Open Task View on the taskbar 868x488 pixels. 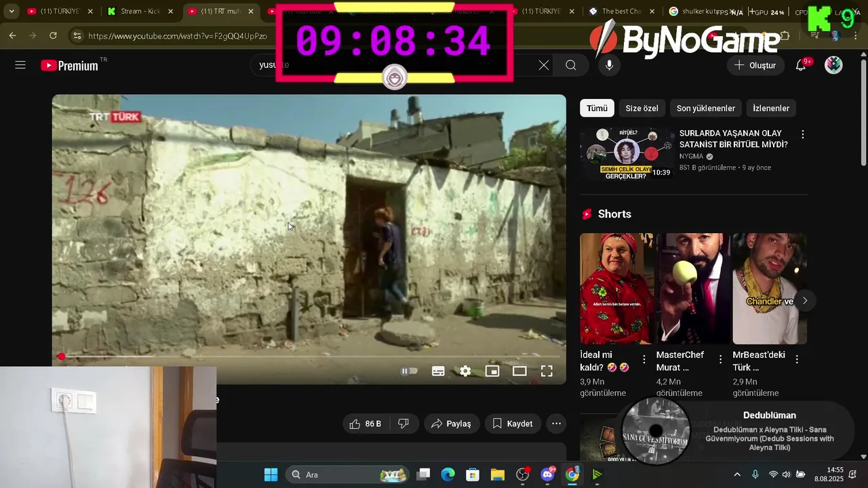point(423,474)
